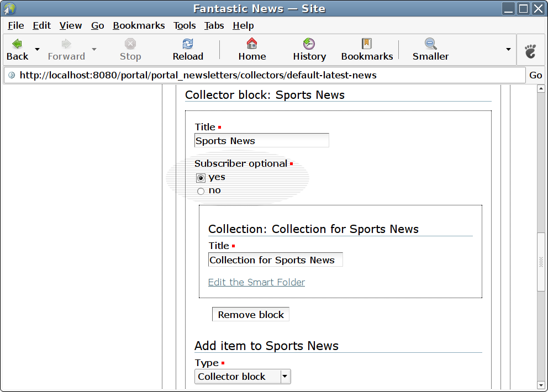
Task: Click the Reload page icon
Action: tap(188, 44)
